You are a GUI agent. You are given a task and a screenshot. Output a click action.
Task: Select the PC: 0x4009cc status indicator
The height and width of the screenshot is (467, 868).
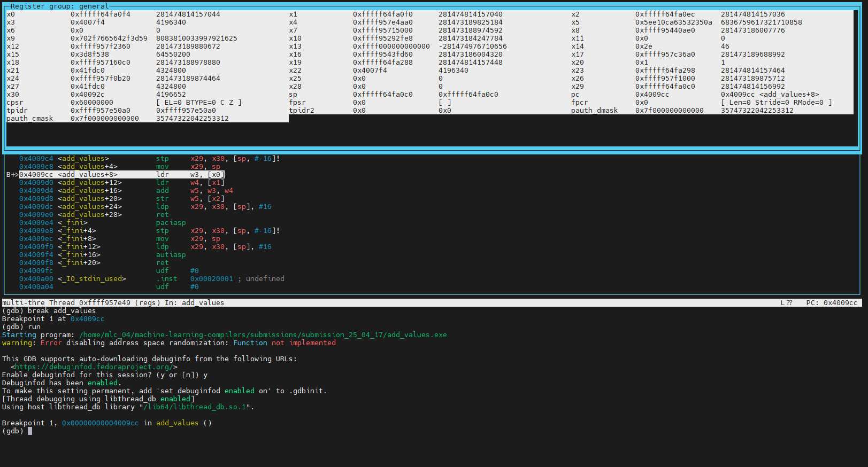click(x=832, y=303)
